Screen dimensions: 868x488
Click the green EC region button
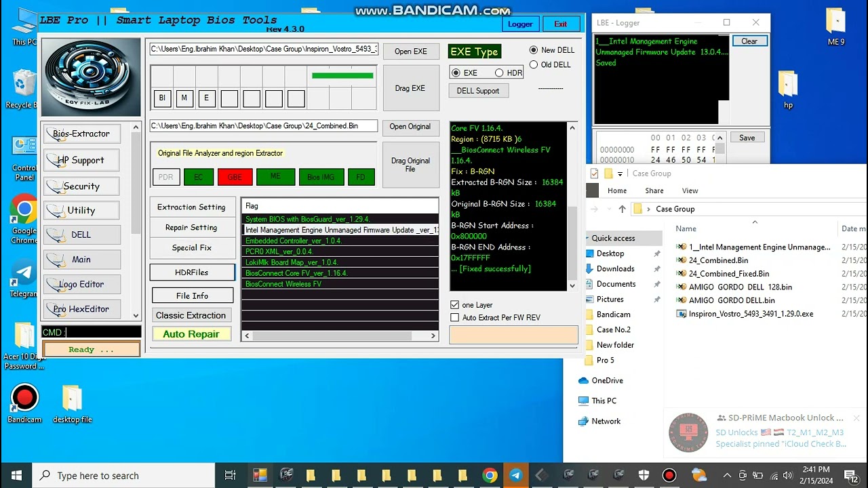199,177
